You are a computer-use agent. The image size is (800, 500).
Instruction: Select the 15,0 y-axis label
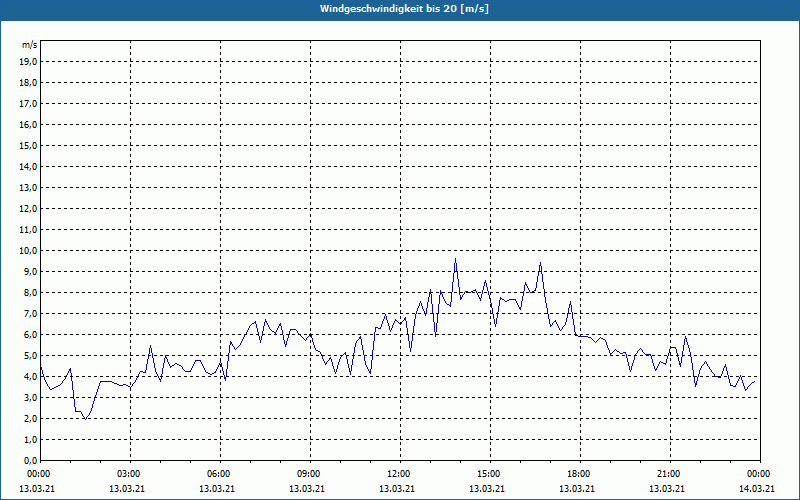[29, 145]
